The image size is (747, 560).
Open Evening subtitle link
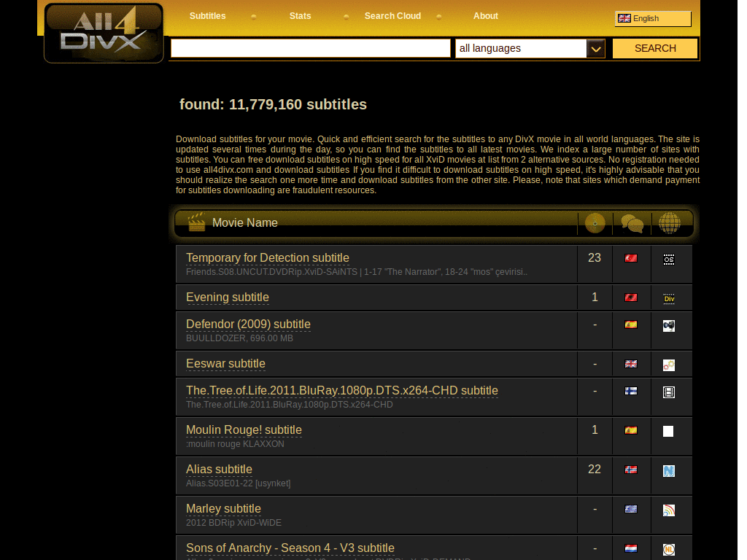[x=228, y=297]
